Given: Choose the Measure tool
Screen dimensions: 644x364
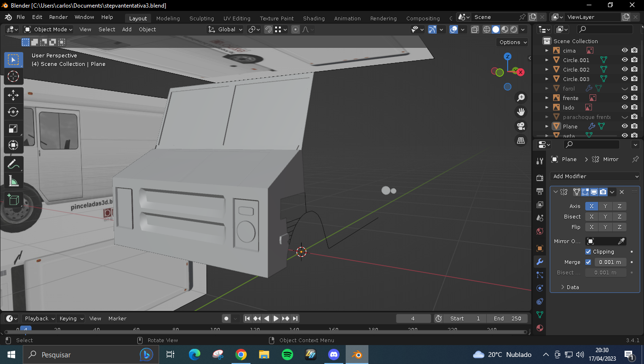Looking at the screenshot, I should pyautogui.click(x=13, y=181).
